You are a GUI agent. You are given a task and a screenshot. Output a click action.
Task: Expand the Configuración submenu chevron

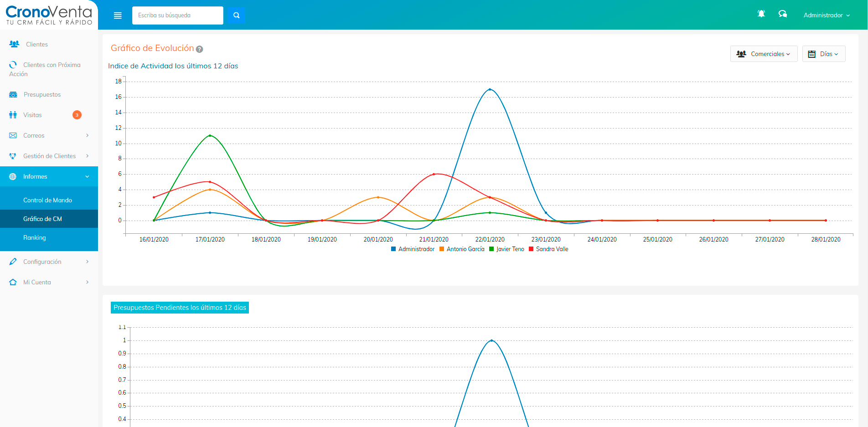point(87,262)
